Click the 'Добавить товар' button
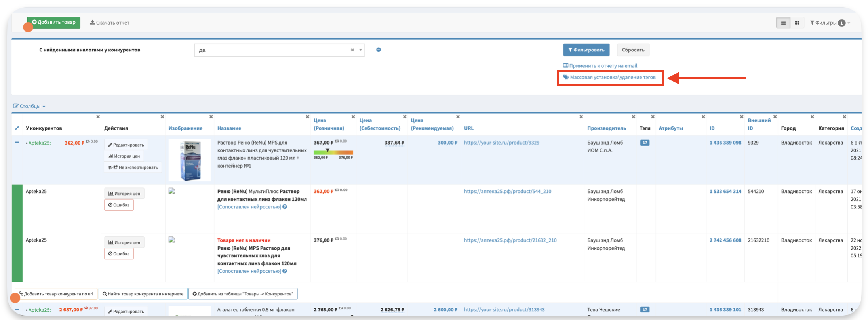 (x=54, y=22)
